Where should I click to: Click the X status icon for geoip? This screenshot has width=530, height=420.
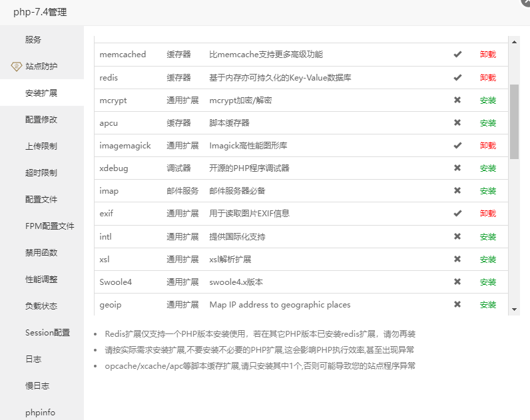[457, 304]
